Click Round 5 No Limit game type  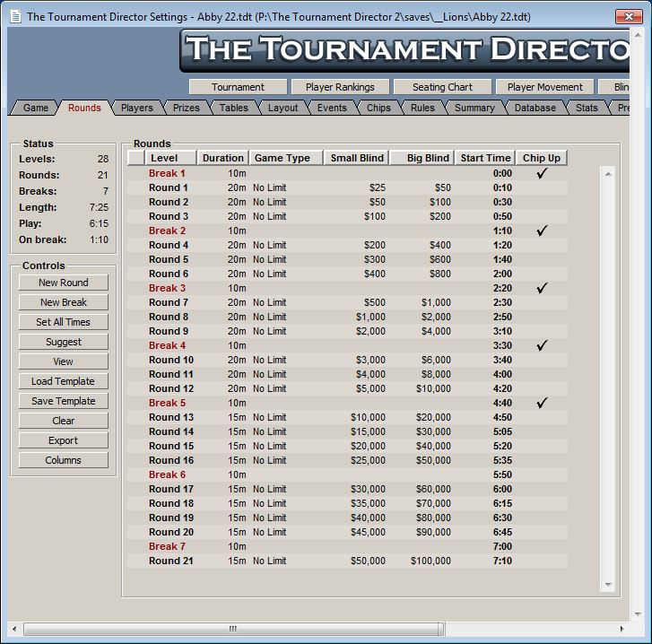pyautogui.click(x=269, y=259)
